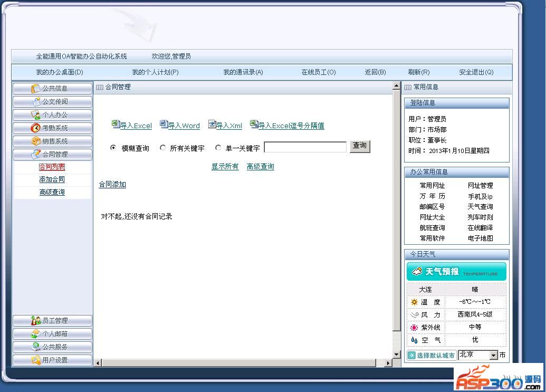The height and width of the screenshot is (392, 546).
Task: Open the 公共信息 sidebar section
Action: tap(53, 89)
